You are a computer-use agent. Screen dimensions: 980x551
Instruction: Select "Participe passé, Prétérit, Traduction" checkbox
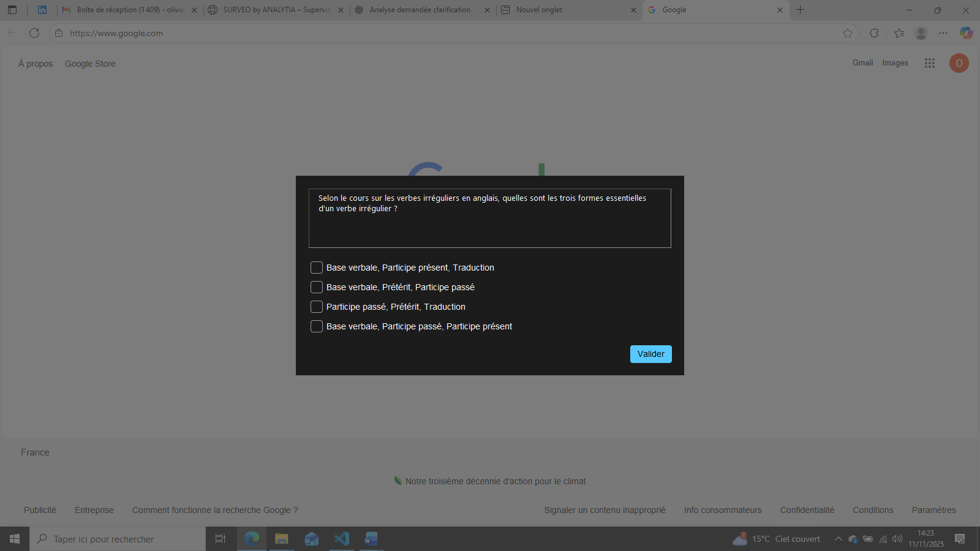(x=317, y=307)
